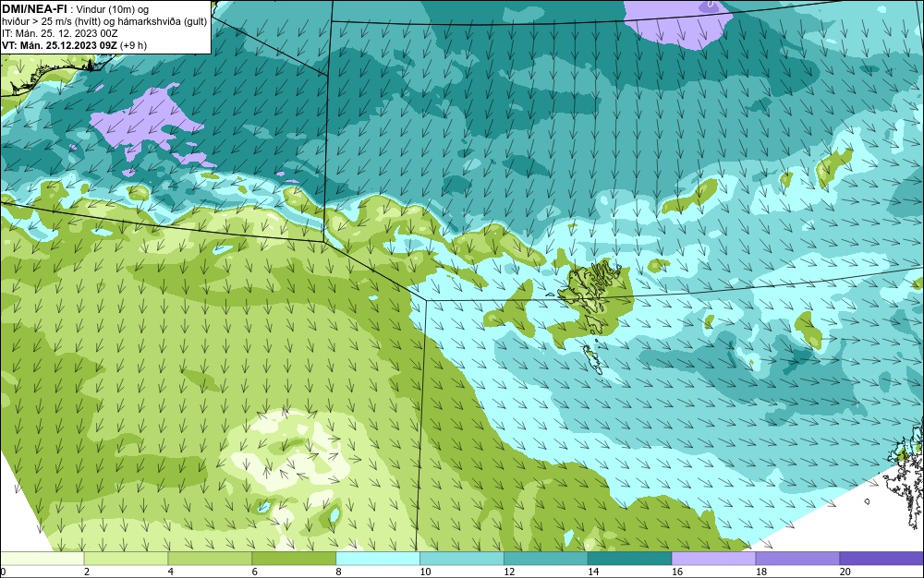Click the 'VT: Mán. 25.12.2023 09Z' text
924x578 pixels.
[59, 45]
